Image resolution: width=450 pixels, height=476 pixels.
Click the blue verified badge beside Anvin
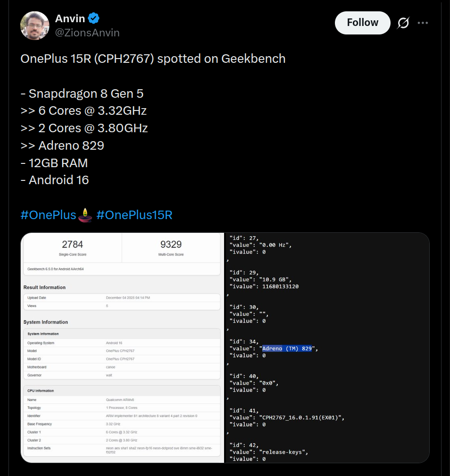point(94,18)
